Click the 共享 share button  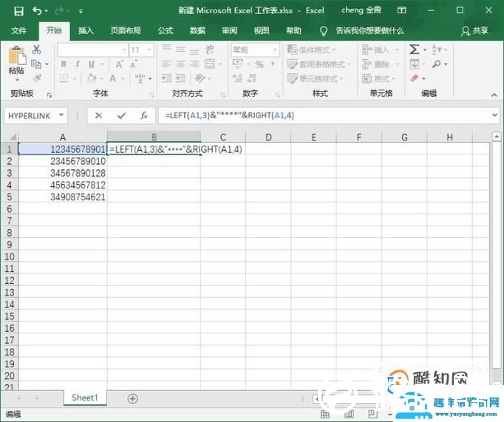point(475,30)
